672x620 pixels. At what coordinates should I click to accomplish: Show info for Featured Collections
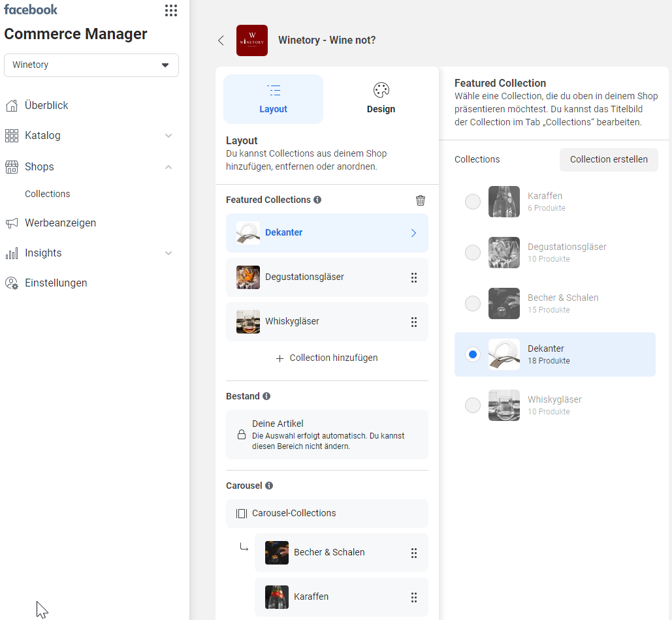[317, 200]
